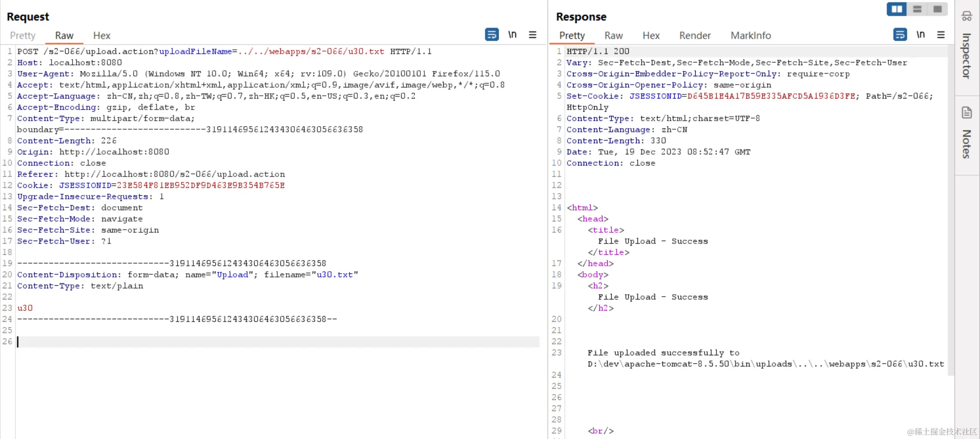Switch to single-panel message layout
The height and width of the screenshot is (439, 980).
(937, 9)
